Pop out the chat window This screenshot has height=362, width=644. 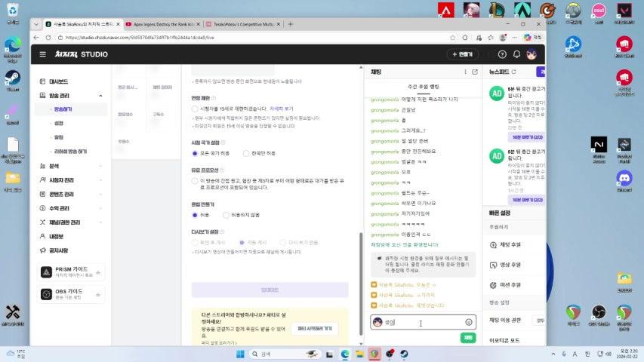[x=475, y=72]
